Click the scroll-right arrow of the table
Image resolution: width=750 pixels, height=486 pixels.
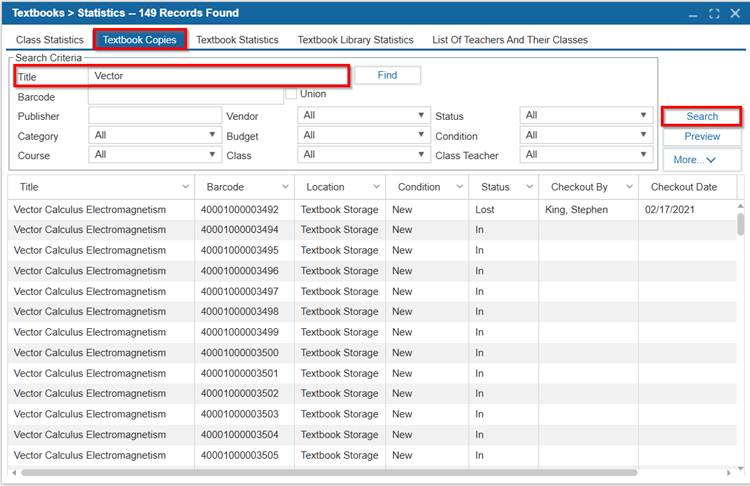pyautogui.click(x=729, y=473)
